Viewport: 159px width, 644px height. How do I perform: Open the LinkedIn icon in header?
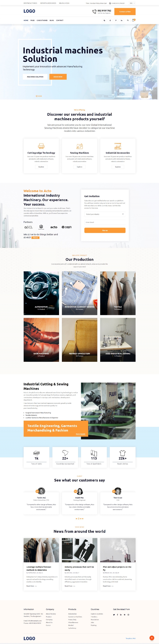tap(122, 20)
